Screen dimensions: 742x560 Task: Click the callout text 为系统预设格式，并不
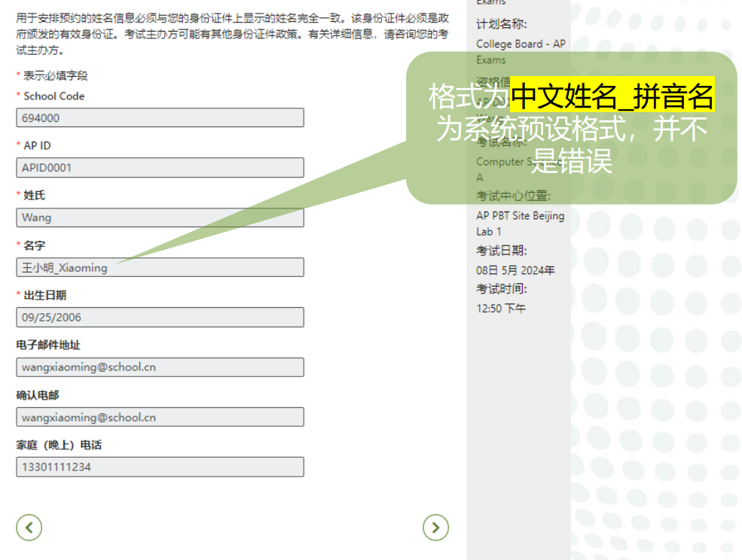tap(572, 129)
